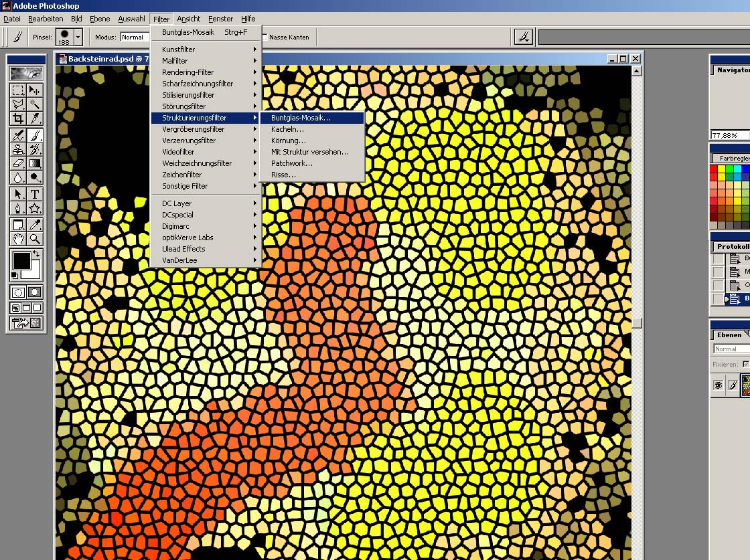Screen dimensions: 750x560
Task: Select the Notes tool
Action: 18,225
